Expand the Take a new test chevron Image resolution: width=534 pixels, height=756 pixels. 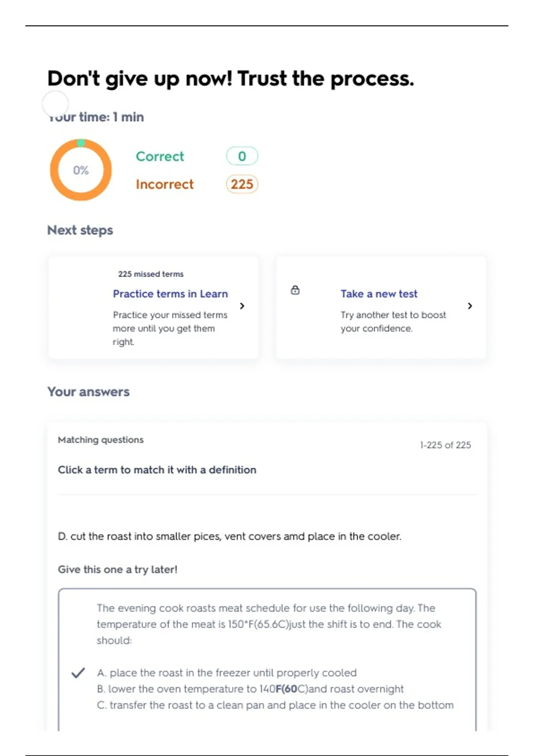pos(470,306)
